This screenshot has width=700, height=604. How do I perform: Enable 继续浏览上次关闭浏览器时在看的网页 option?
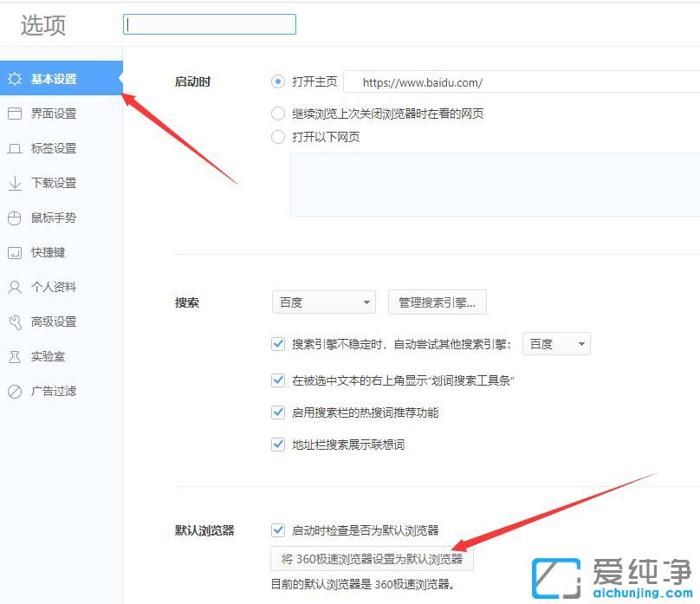278,113
